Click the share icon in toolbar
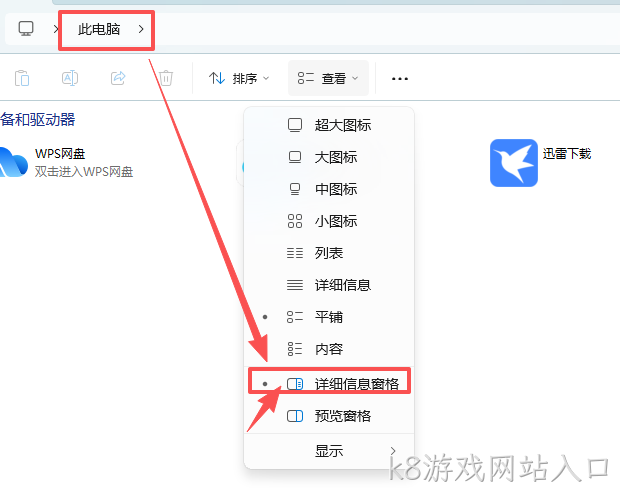620x494 pixels. 118,78
